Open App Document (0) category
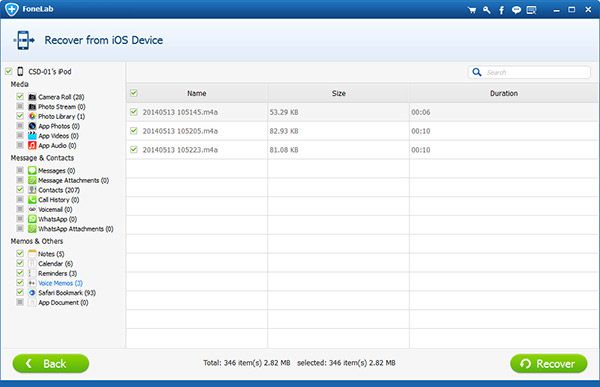The width and height of the screenshot is (600, 387). point(63,302)
